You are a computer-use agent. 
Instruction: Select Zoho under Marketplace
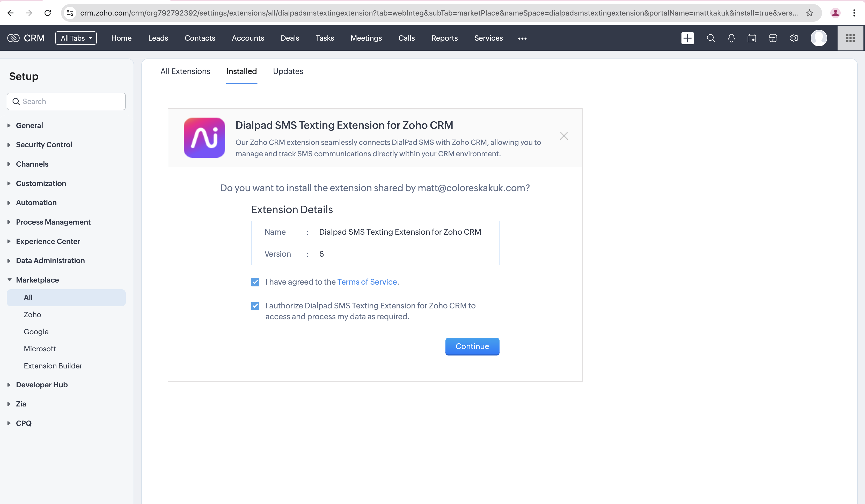[x=32, y=315]
